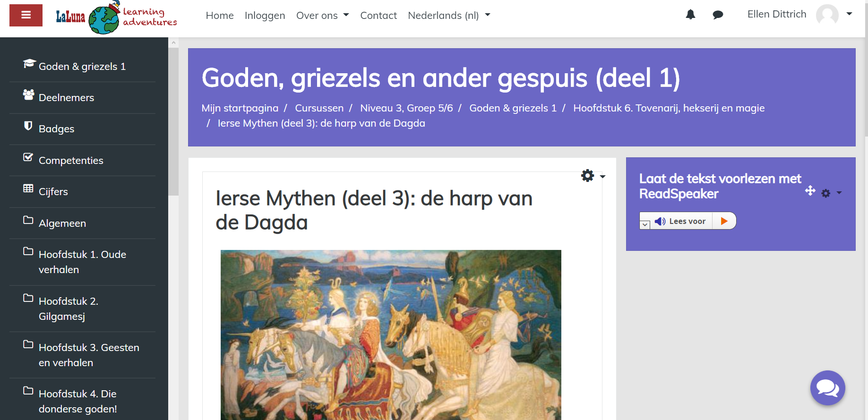Click the Cursussen breadcrumb

coord(319,108)
